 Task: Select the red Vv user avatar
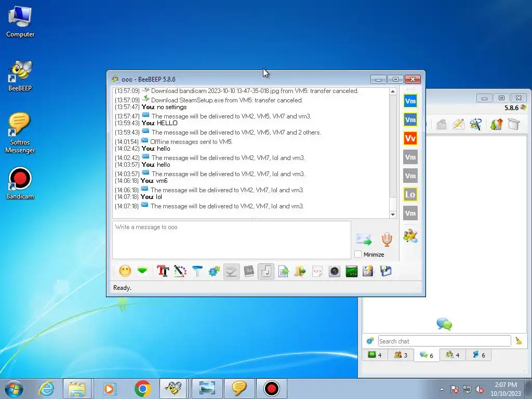[410, 138]
